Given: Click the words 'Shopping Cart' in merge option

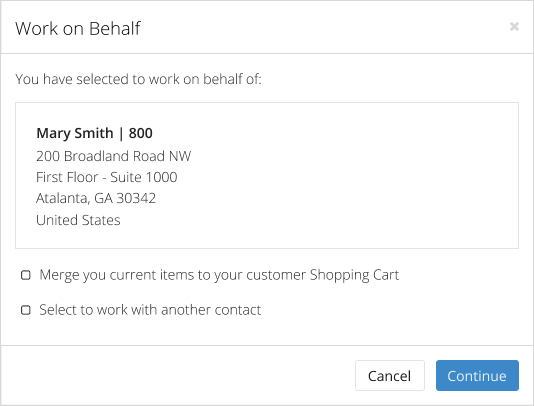Looking at the screenshot, I should point(354,275).
